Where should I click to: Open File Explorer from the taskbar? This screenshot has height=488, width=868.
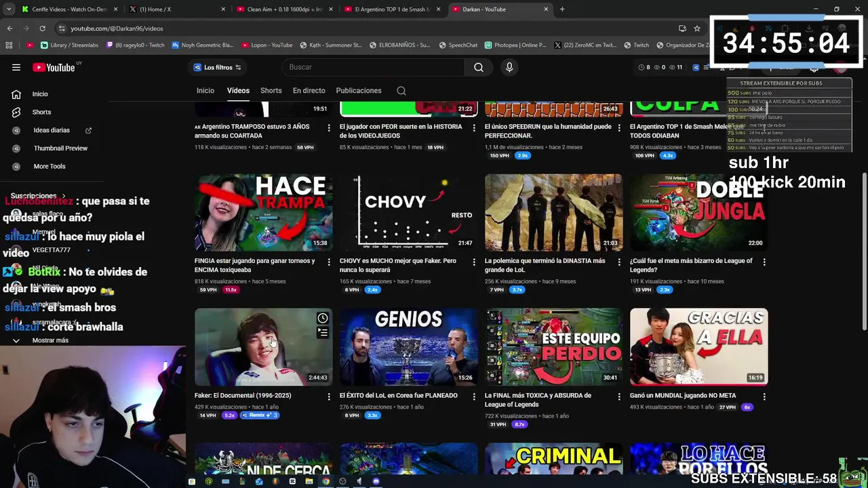[x=309, y=482]
